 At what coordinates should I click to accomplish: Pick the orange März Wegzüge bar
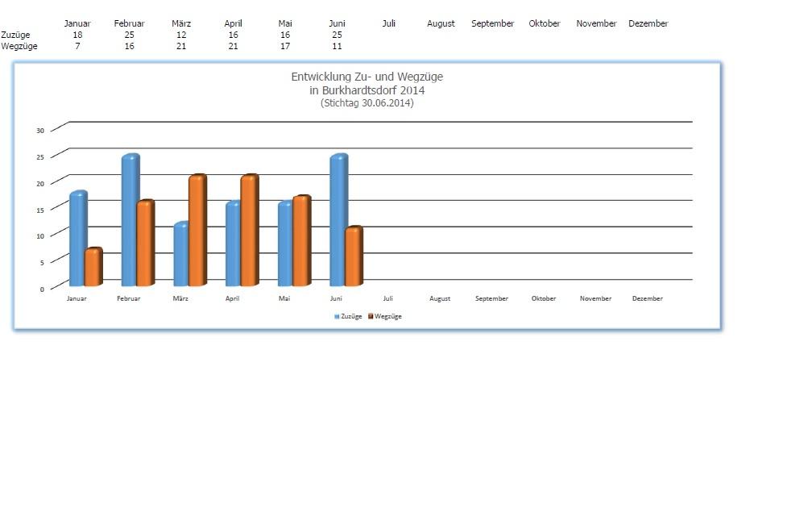(x=197, y=231)
